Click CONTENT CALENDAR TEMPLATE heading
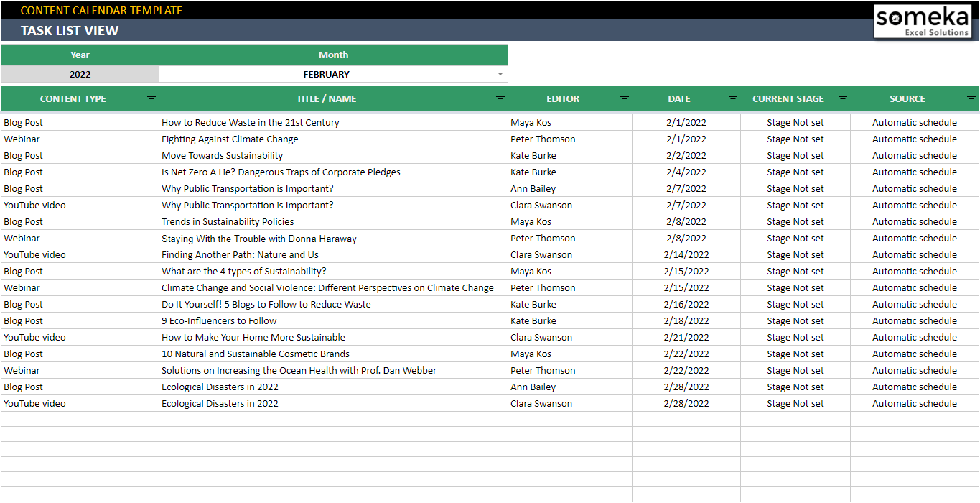This screenshot has height=503, width=980. pyautogui.click(x=101, y=10)
